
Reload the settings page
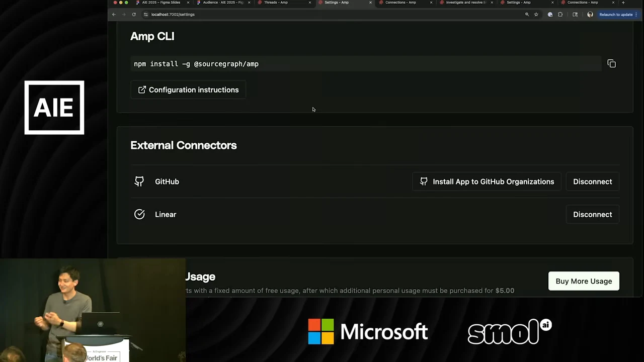click(134, 15)
